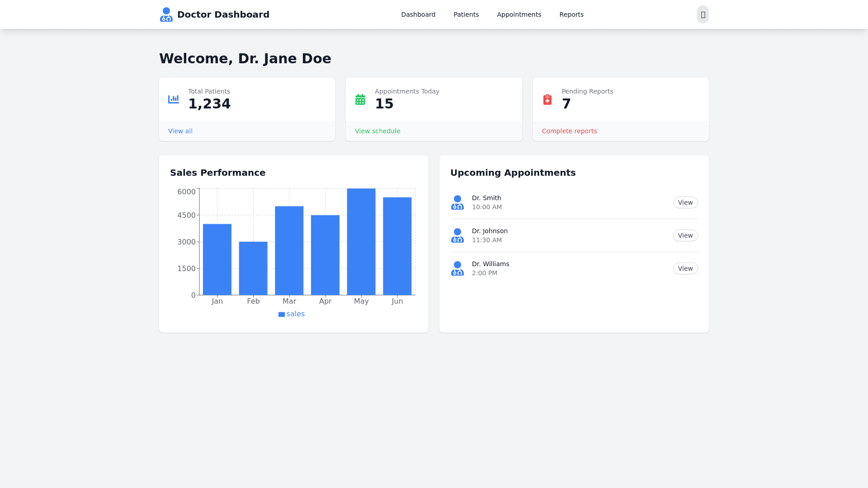Click the blue sales legend swatch
Viewport: 868px width, 488px height.
pos(282,314)
